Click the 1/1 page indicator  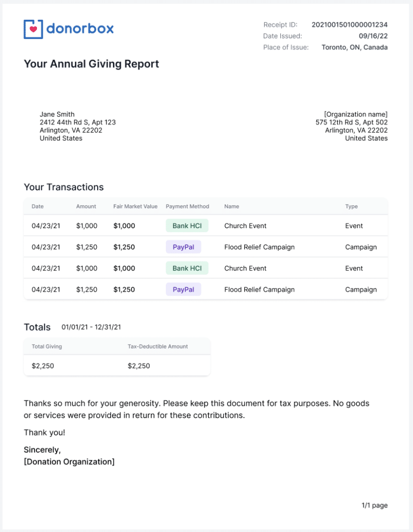[x=375, y=505]
